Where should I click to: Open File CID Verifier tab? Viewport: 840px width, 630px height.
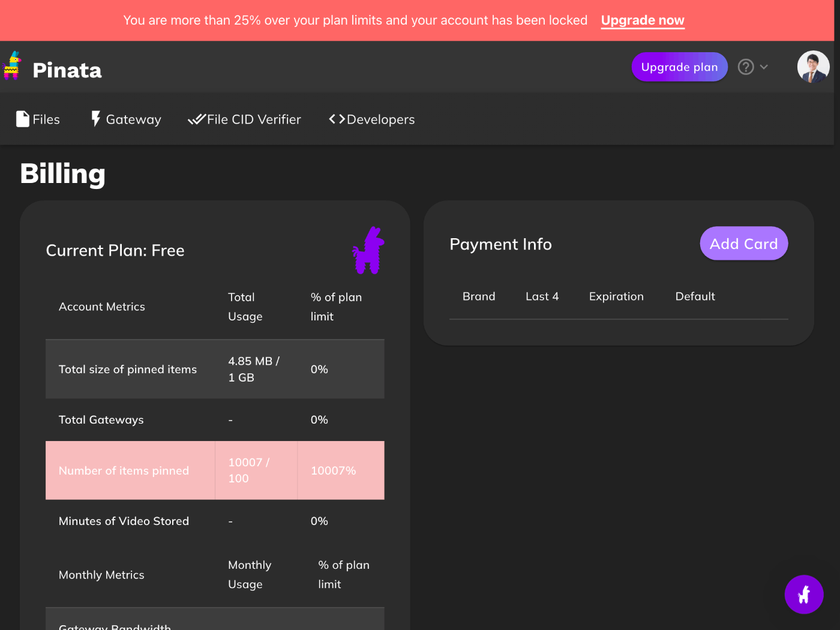(x=244, y=119)
